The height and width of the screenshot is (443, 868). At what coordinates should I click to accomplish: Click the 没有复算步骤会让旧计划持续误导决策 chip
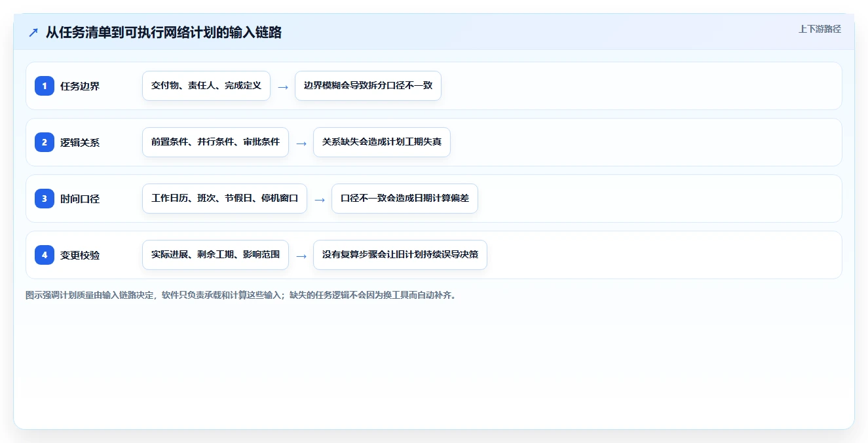point(400,255)
